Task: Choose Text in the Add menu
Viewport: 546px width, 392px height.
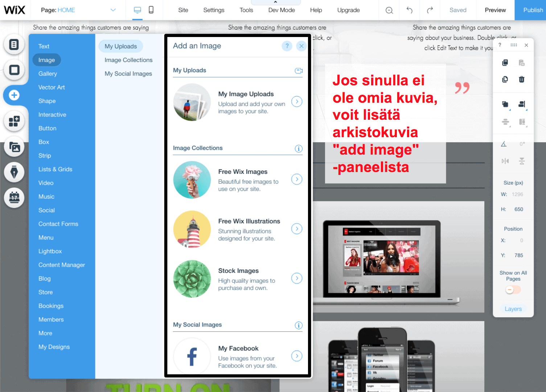Action: point(44,46)
